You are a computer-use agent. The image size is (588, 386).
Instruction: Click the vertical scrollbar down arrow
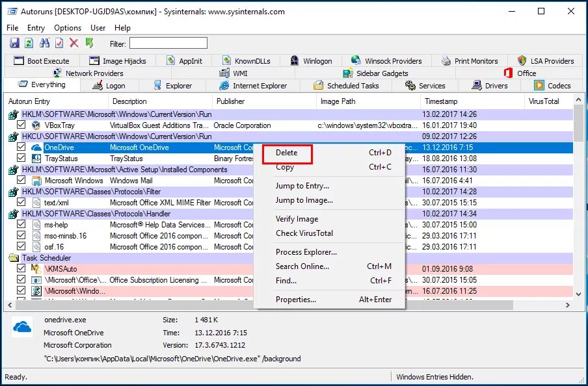(578, 294)
